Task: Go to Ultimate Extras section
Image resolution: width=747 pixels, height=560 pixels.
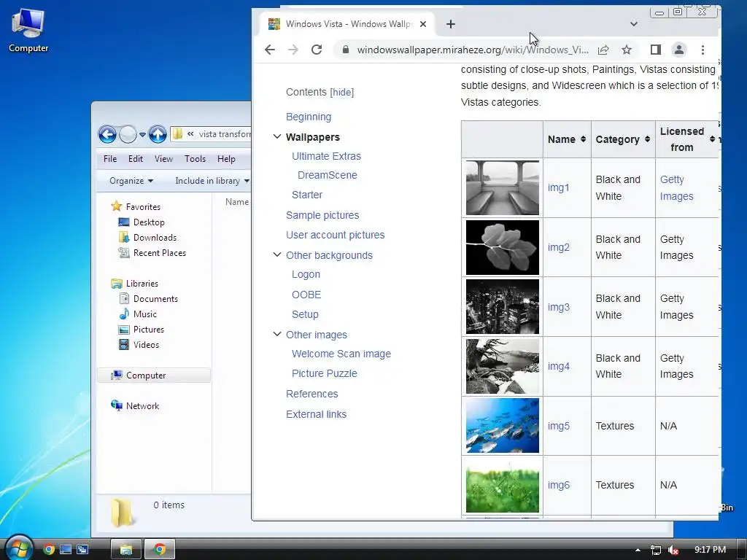Action: [x=326, y=156]
